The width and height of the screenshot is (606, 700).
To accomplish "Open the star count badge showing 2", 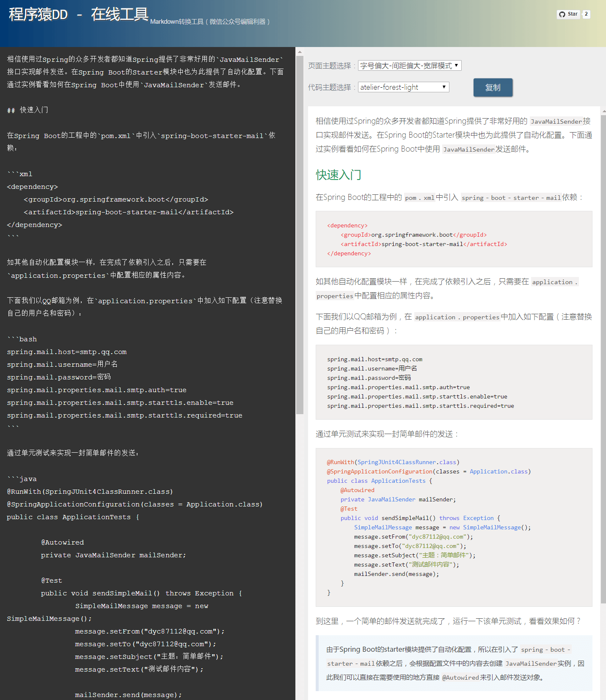I will coord(586,14).
